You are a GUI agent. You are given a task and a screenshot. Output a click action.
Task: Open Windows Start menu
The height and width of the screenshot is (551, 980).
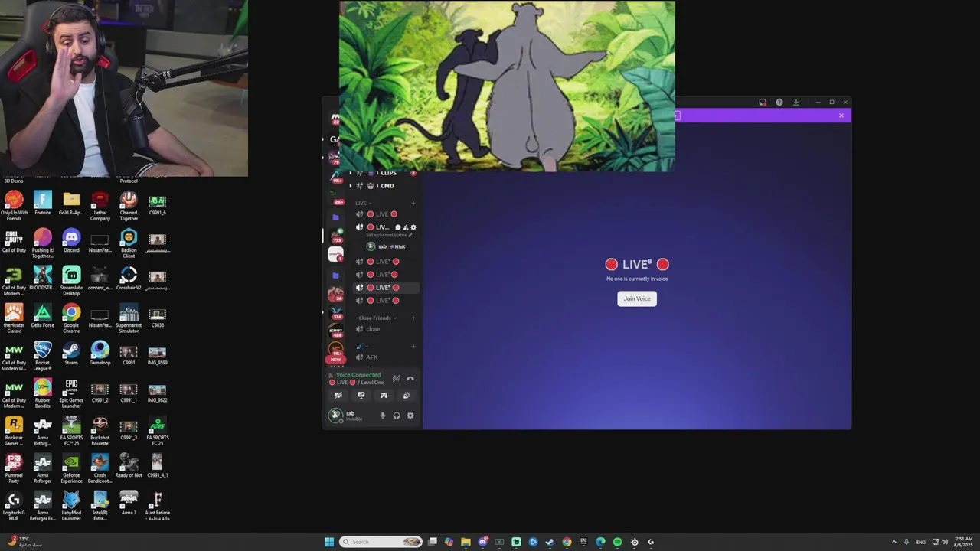pyautogui.click(x=329, y=542)
